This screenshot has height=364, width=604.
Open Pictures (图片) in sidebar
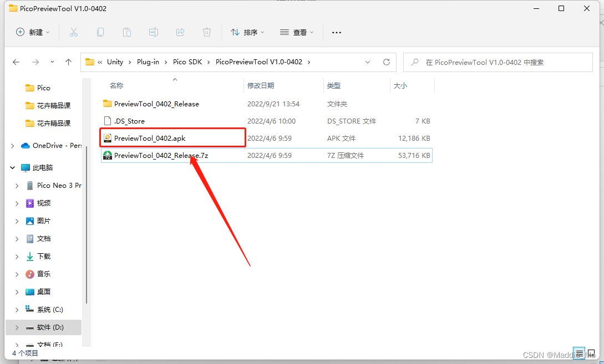pos(38,221)
